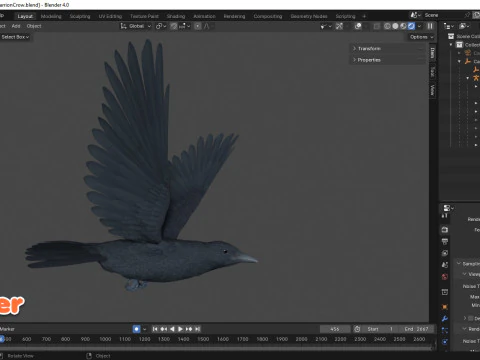Viewport: 480px width, 360px height.
Task: Open object visibility and selectability dropdown
Action: (325, 26)
